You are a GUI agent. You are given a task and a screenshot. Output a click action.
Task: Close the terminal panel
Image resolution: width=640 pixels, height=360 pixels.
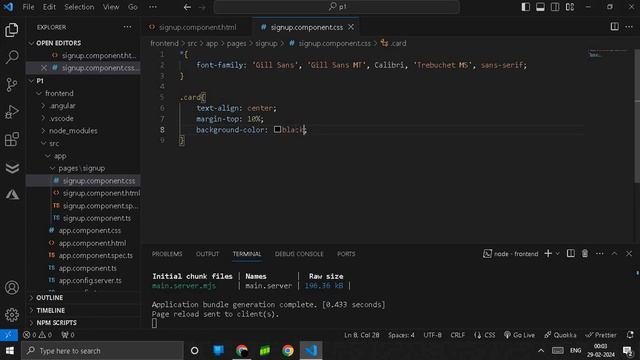click(x=629, y=253)
